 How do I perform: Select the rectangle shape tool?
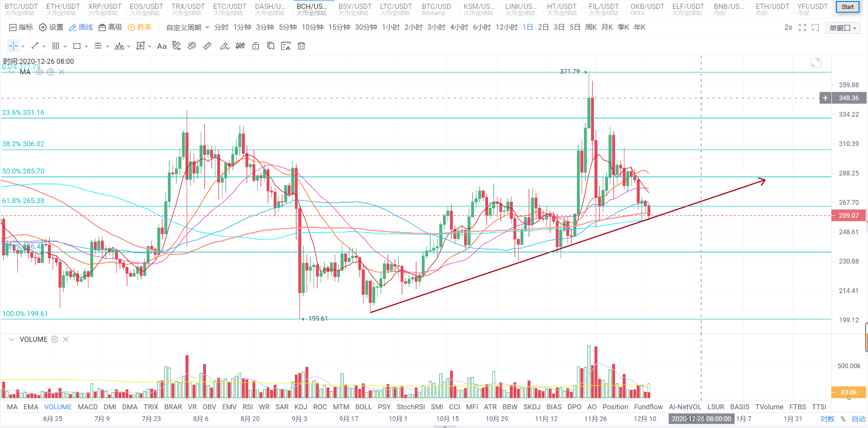click(77, 46)
